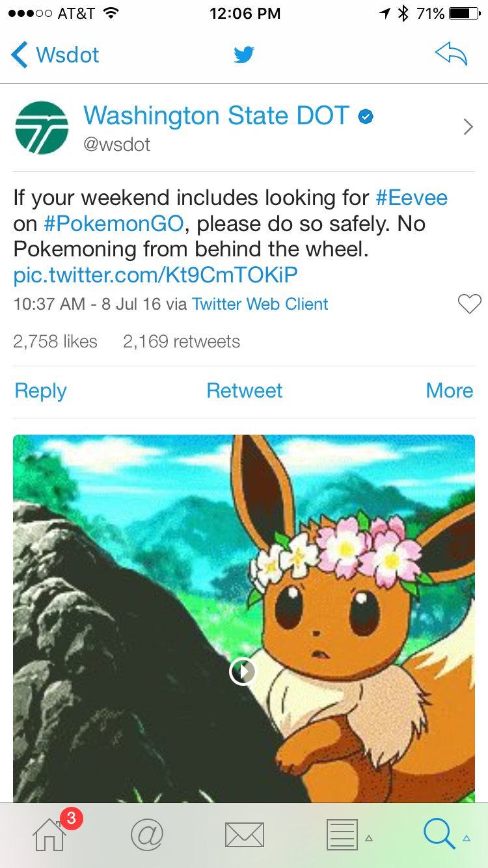This screenshot has width=488, height=868.
Task: Tap the Twitter bird logo
Action: 244,55
